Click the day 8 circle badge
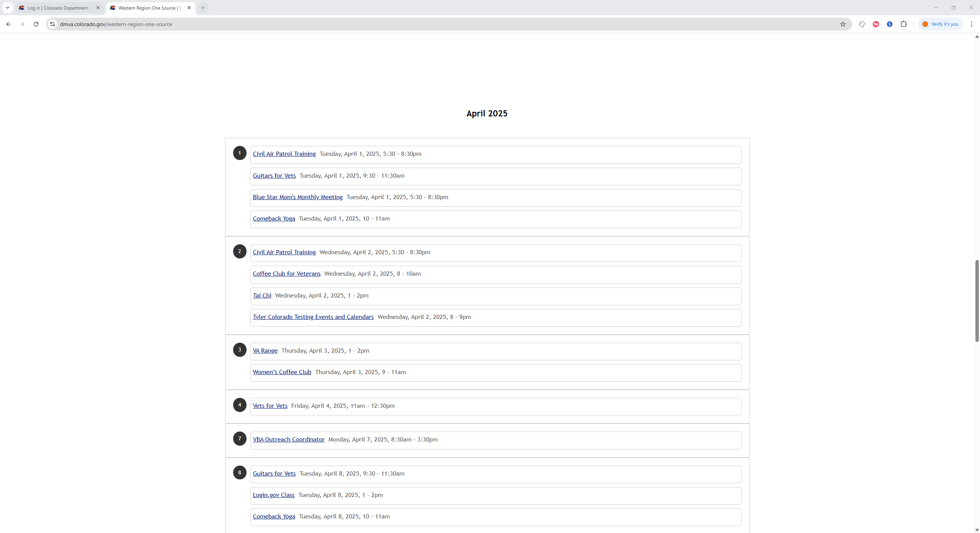Viewport: 980px width, 533px height. (240, 473)
